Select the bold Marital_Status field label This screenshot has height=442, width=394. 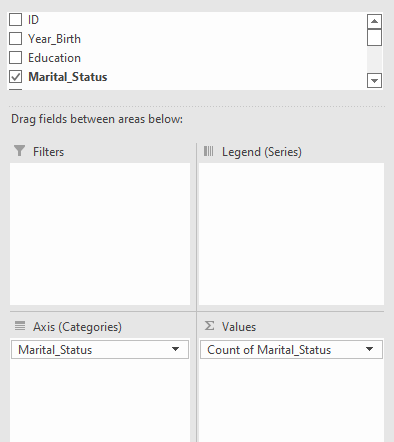(x=68, y=77)
